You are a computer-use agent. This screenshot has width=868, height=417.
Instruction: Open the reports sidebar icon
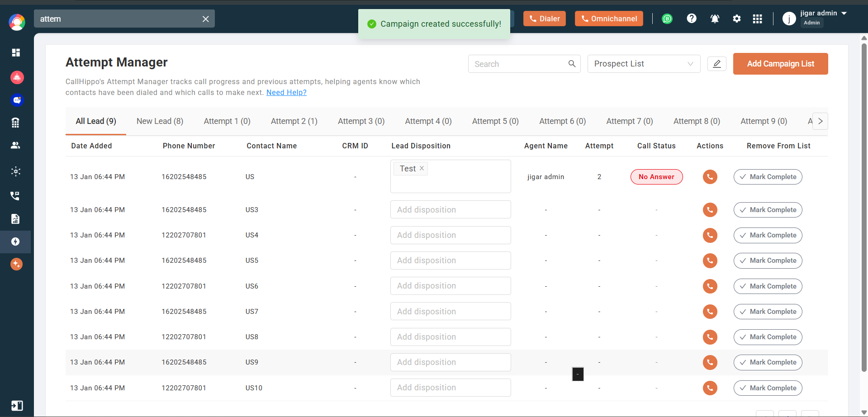(16, 219)
